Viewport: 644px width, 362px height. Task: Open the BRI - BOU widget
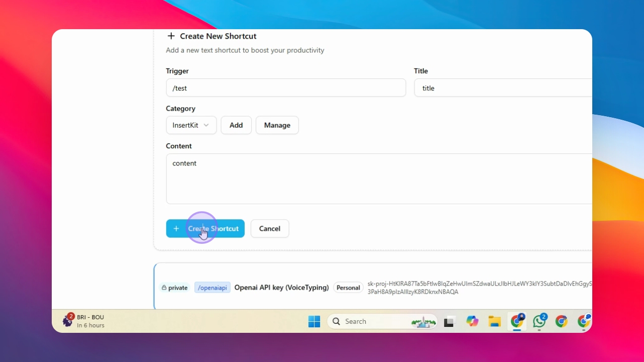click(83, 321)
